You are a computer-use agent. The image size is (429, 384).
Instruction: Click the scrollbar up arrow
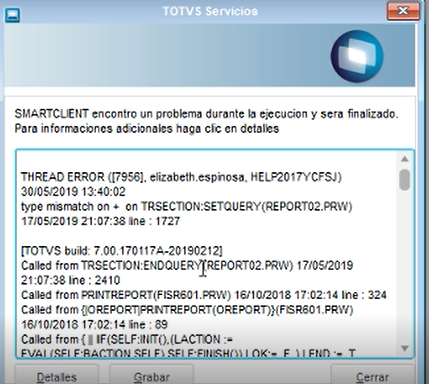(x=405, y=159)
